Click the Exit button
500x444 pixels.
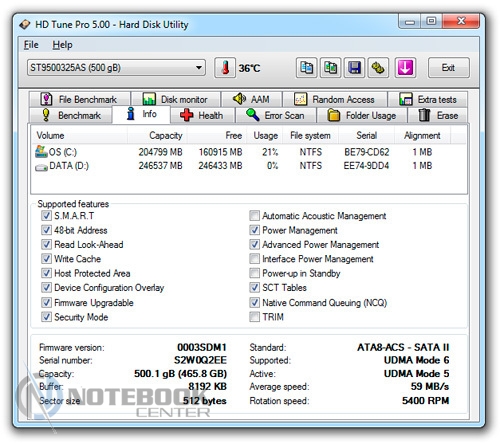pos(448,68)
